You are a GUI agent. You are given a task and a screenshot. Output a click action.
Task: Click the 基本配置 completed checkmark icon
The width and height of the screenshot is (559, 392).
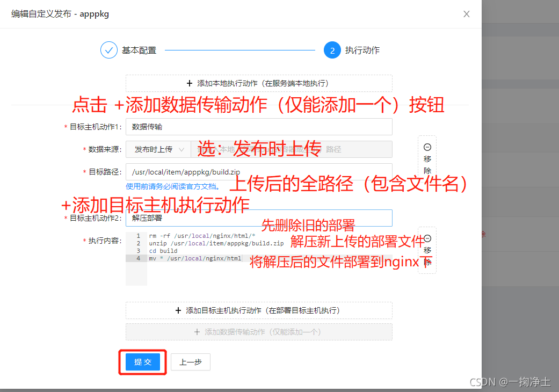click(x=109, y=49)
